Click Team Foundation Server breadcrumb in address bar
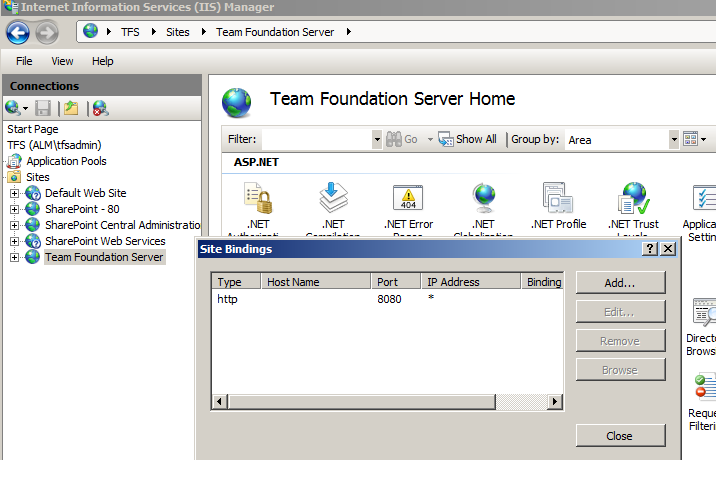This screenshot has width=716, height=488. pyautogui.click(x=275, y=32)
